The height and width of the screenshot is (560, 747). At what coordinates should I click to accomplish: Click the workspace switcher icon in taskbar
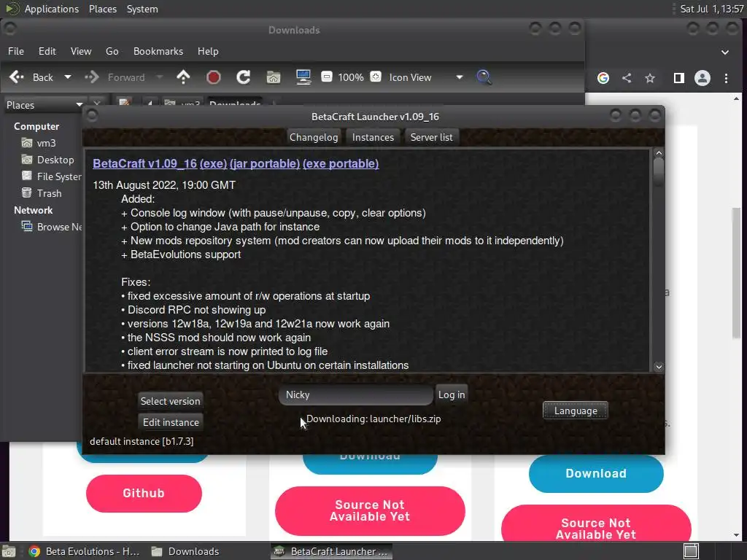pyautogui.click(x=691, y=551)
